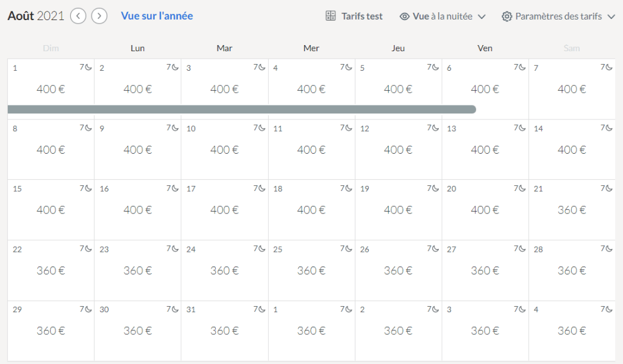Select the 400 € rate on August 18
This screenshot has width=623, height=364.
(x=311, y=210)
